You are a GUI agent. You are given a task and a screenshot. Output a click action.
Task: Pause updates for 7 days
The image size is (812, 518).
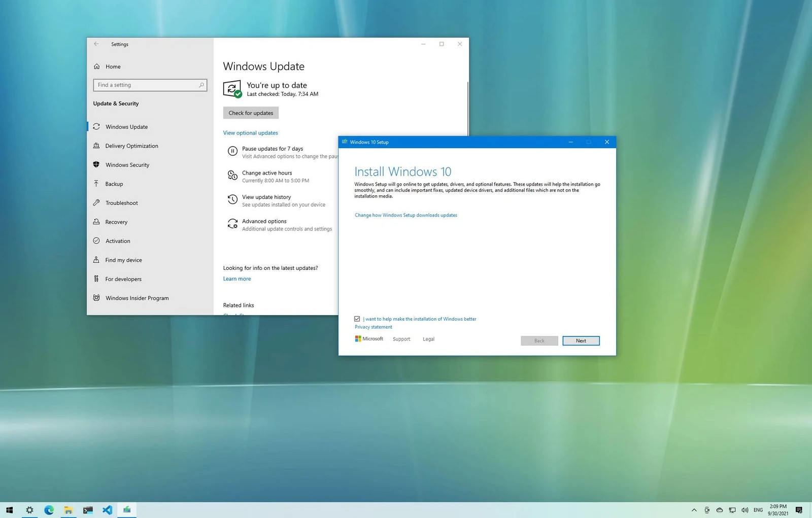coord(273,148)
